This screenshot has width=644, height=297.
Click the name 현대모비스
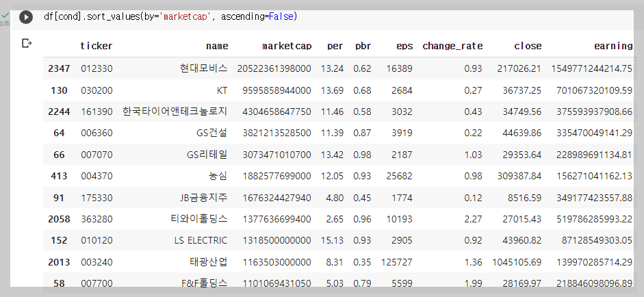[203, 68]
